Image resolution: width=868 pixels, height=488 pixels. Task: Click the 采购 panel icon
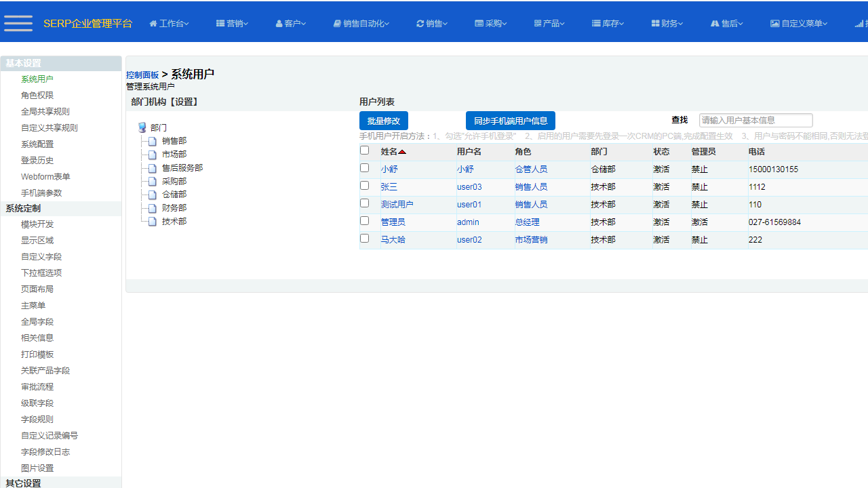point(478,23)
